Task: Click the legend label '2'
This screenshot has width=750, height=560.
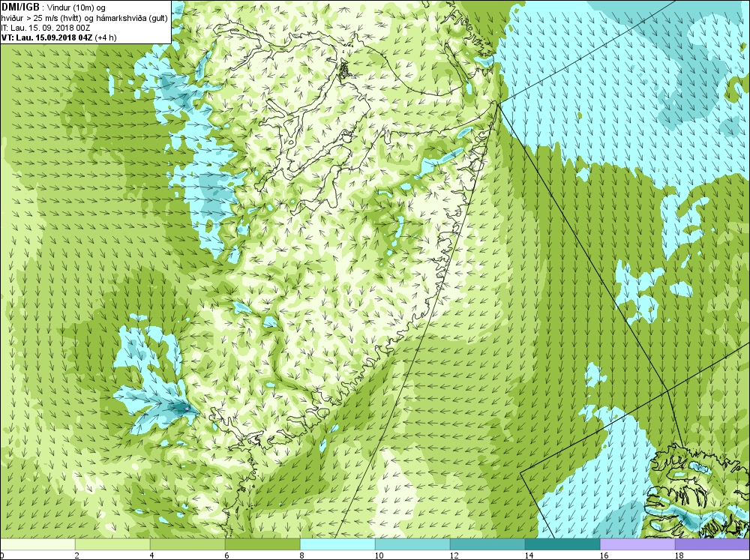Action: pos(77,556)
